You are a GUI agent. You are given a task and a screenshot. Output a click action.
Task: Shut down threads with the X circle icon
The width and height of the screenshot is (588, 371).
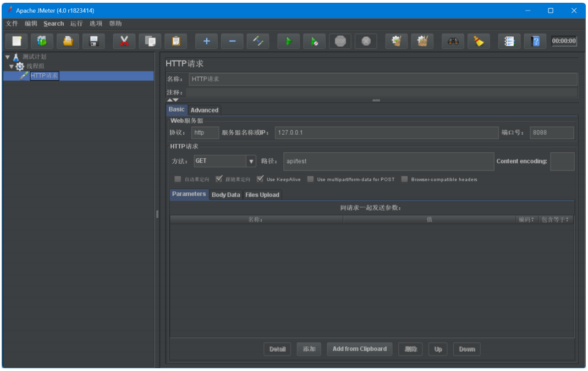[366, 41]
